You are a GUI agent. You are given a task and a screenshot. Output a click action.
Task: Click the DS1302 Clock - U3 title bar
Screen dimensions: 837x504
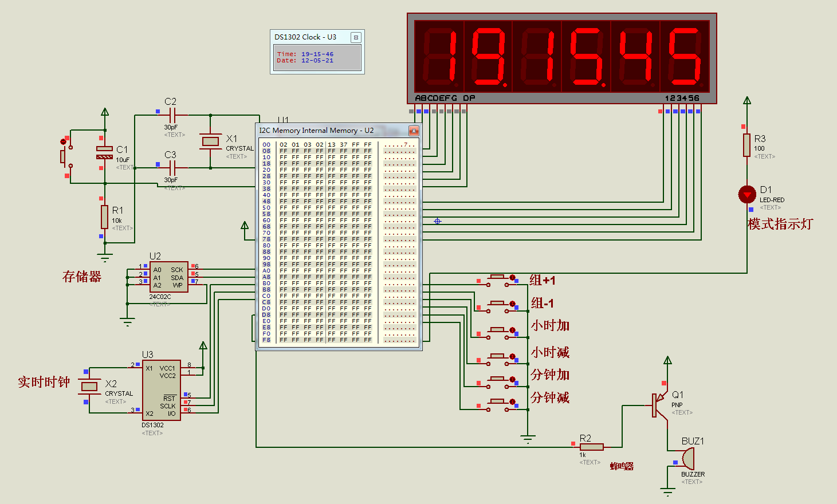click(317, 37)
